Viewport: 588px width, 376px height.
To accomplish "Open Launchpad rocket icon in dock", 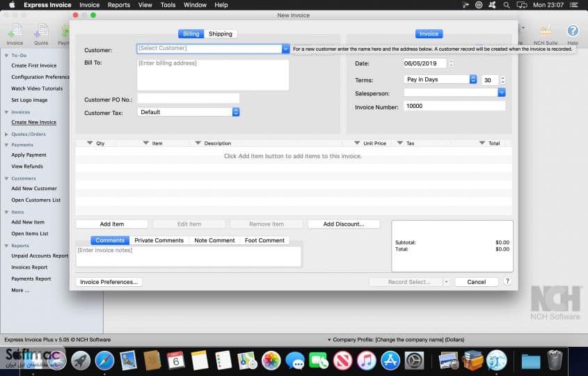I will click(x=81, y=360).
